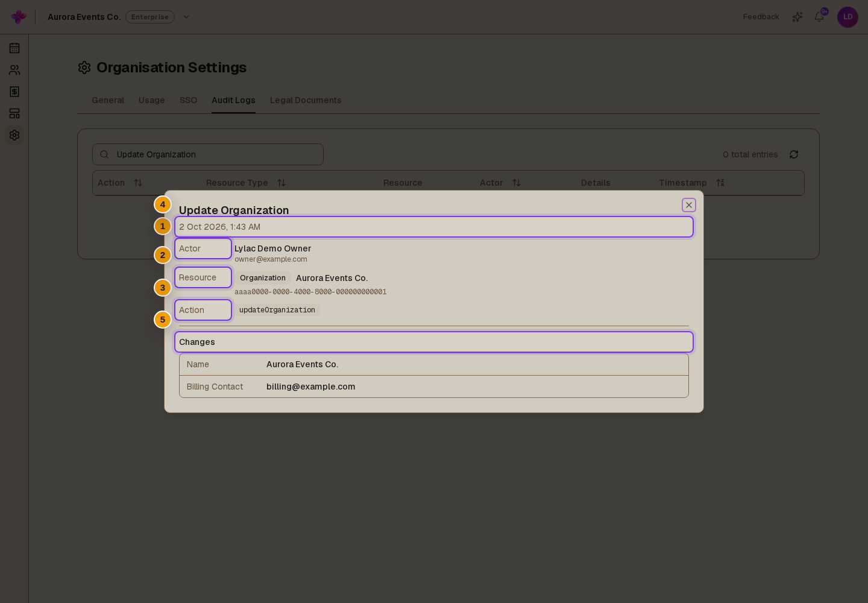Select the Lylac Demo Owner name
Viewport: 868px width, 603px height.
coord(273,248)
